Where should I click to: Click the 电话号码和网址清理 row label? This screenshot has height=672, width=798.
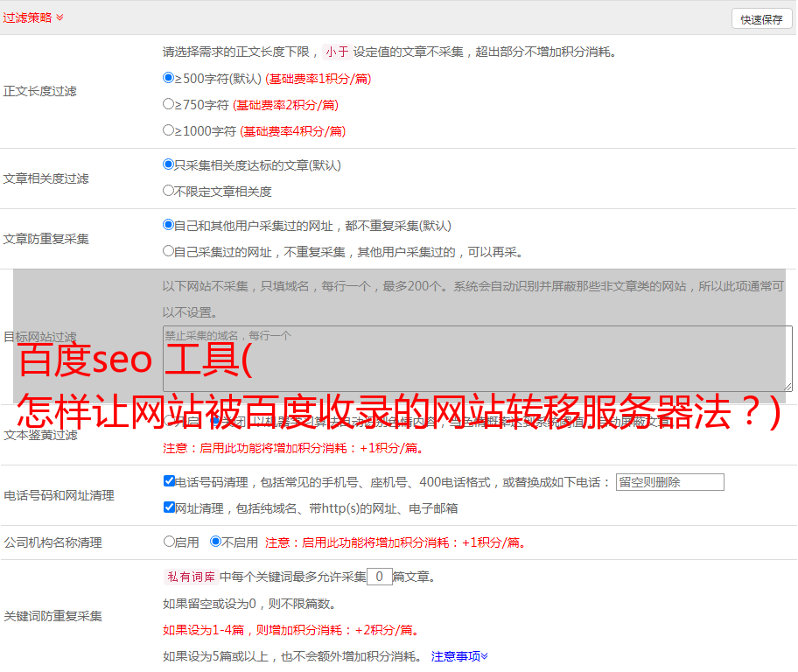(59, 495)
